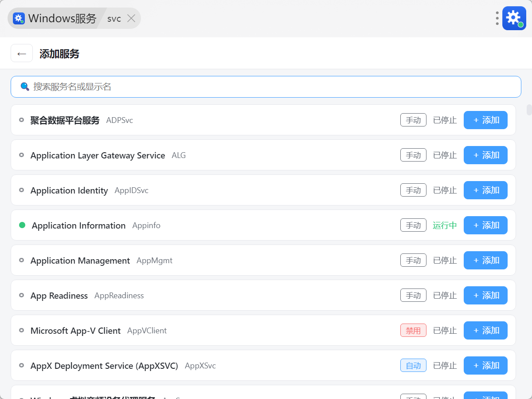Image resolution: width=532 pixels, height=399 pixels.
Task: Click the 禁用 tag on App-V Client row
Action: coord(413,330)
